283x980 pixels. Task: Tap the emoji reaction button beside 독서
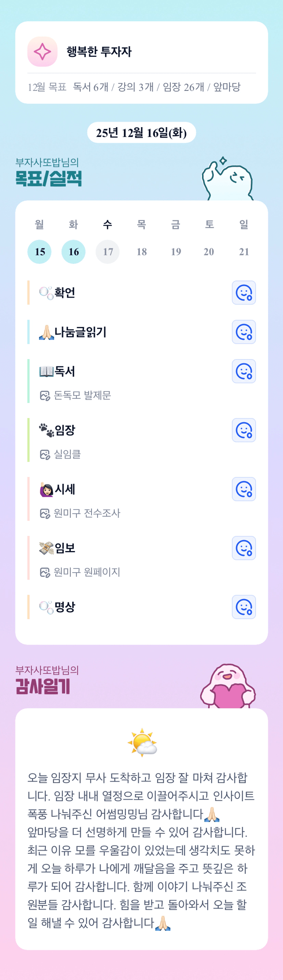[244, 371]
